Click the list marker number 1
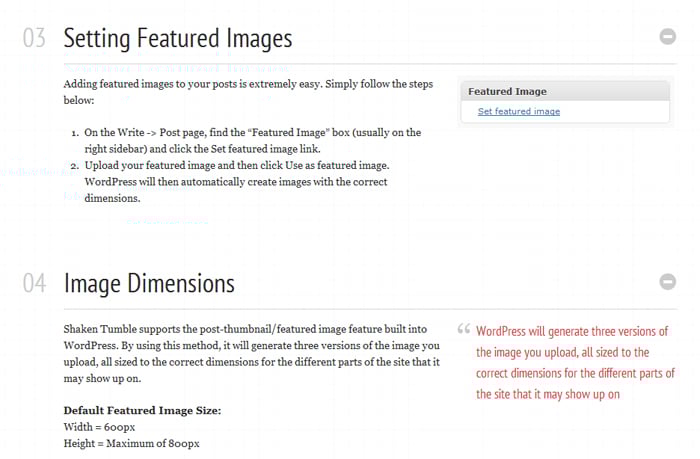The image size is (700, 459). point(75,133)
